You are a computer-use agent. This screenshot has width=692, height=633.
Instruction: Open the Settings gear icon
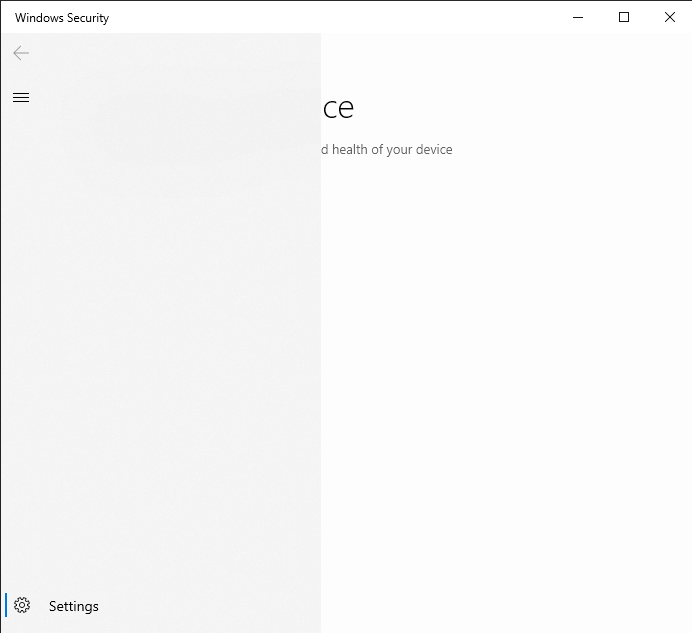22,605
